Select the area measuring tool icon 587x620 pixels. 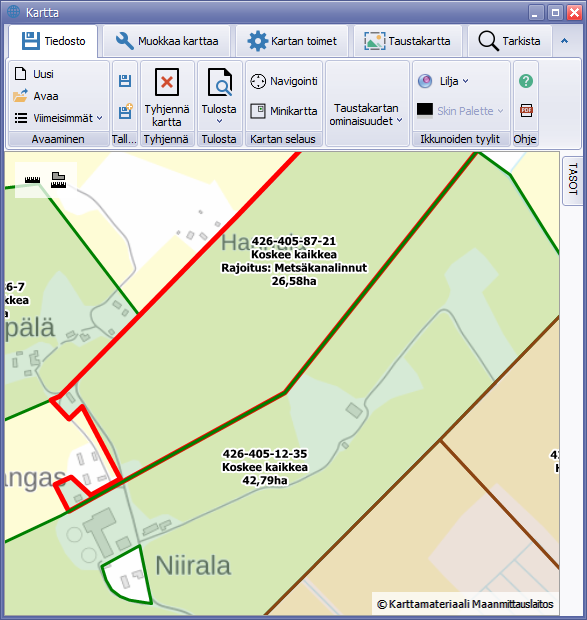coord(59,180)
